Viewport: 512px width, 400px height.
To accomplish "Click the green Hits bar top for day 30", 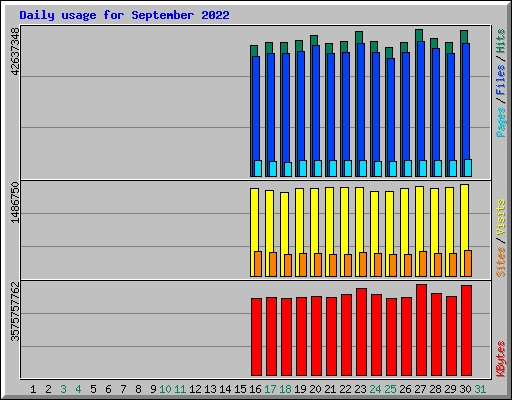I will (464, 37).
